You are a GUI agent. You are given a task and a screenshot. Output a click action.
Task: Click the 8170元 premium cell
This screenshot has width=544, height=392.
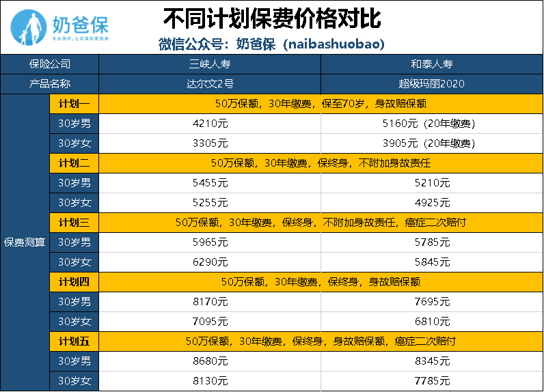(x=210, y=302)
